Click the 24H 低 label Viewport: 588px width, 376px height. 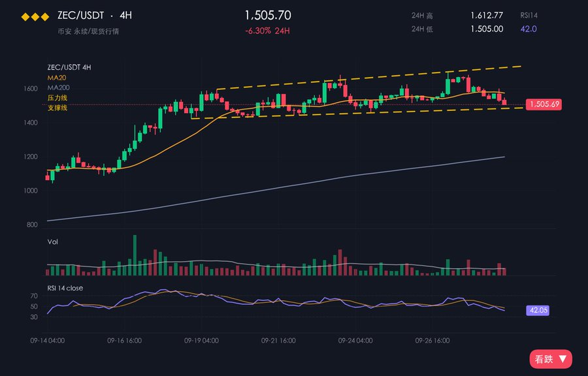coord(422,29)
